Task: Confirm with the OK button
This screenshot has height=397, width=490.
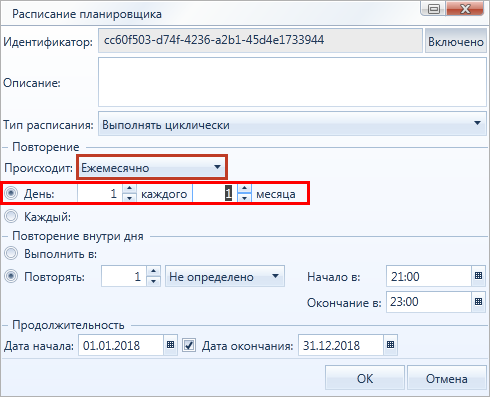Action: tap(365, 378)
